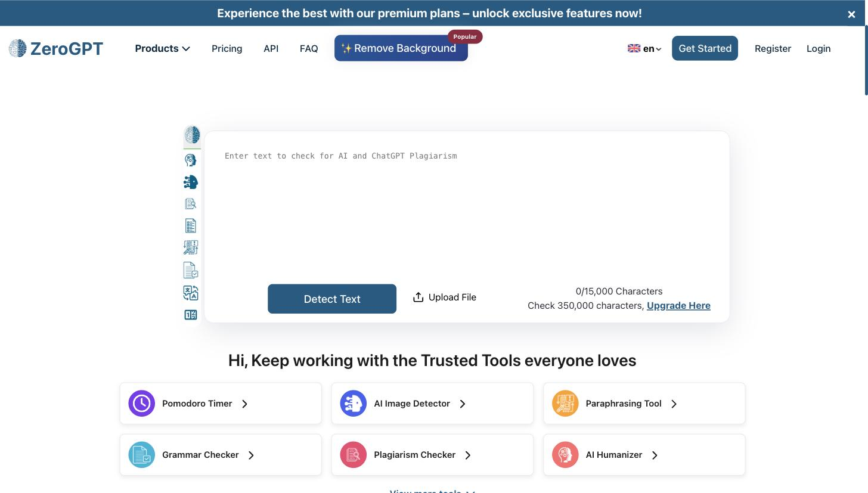Click the ZeroGPT wordmark text
This screenshot has height=493, width=868.
67,48
